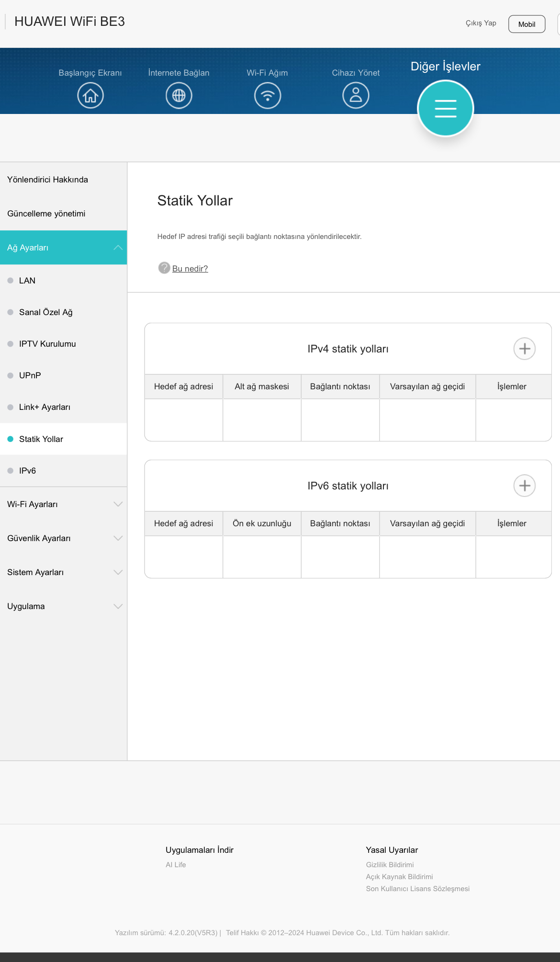Select the LAN submenu item
Screen dimensions: 560x962
click(x=64, y=281)
